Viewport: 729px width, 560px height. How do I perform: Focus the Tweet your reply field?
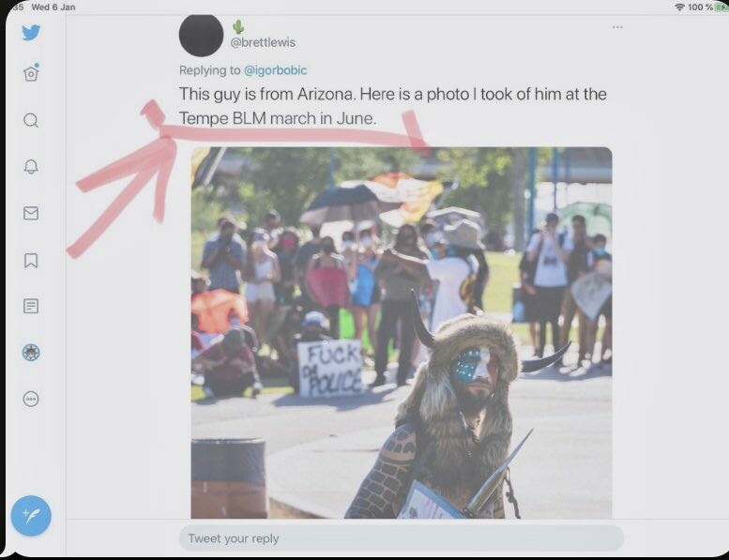[x=402, y=538]
